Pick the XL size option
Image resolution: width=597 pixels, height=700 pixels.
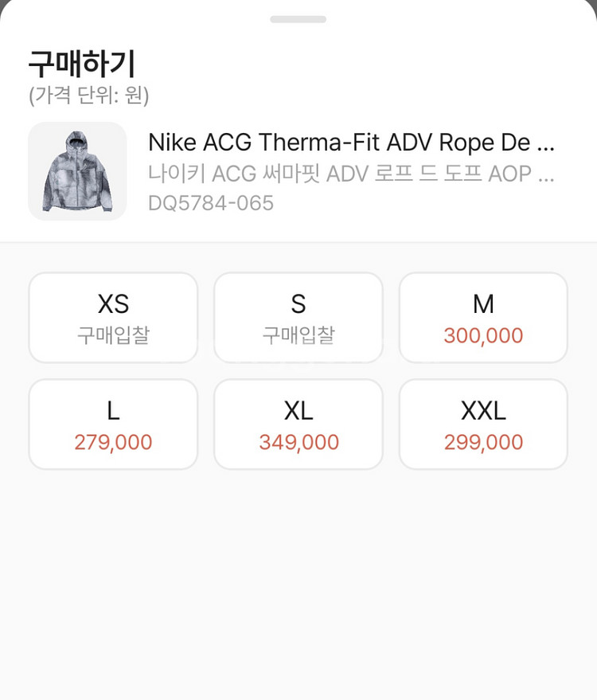point(298,424)
